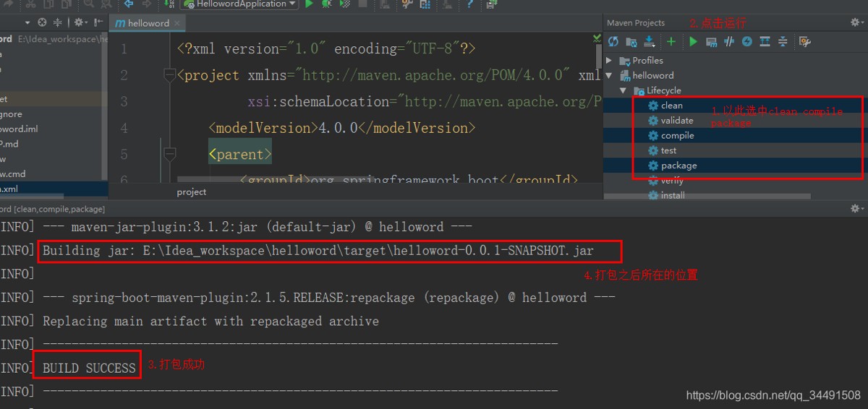Click the Building jar console line
This screenshot has width=868, height=409.
point(318,251)
